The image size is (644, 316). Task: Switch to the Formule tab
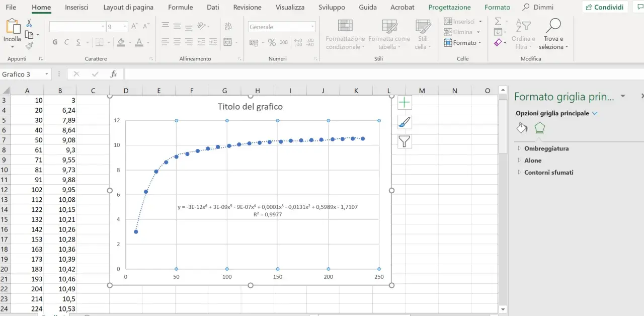tap(180, 8)
